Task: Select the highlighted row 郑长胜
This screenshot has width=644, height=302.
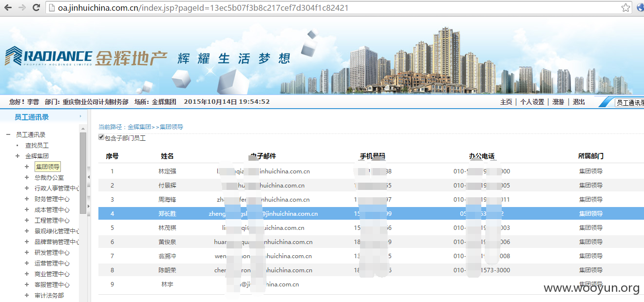Action: 371,214
